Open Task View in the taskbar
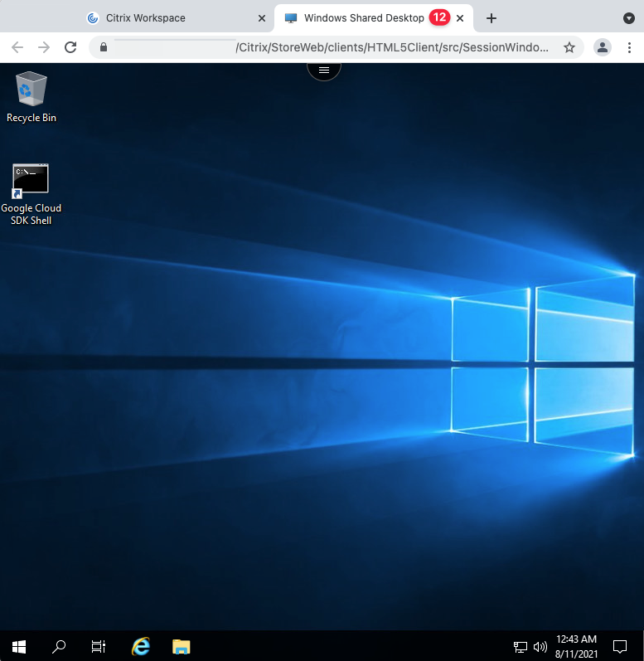The height and width of the screenshot is (661, 644). [x=99, y=646]
